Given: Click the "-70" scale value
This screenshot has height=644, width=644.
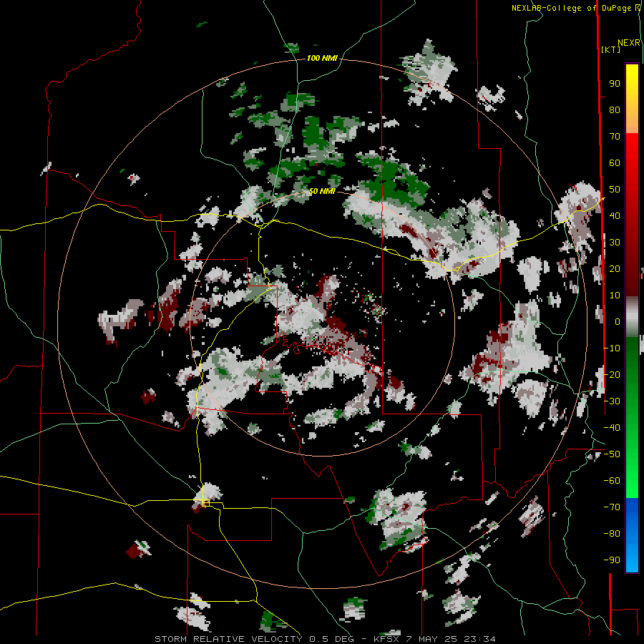Looking at the screenshot, I should (x=612, y=507).
